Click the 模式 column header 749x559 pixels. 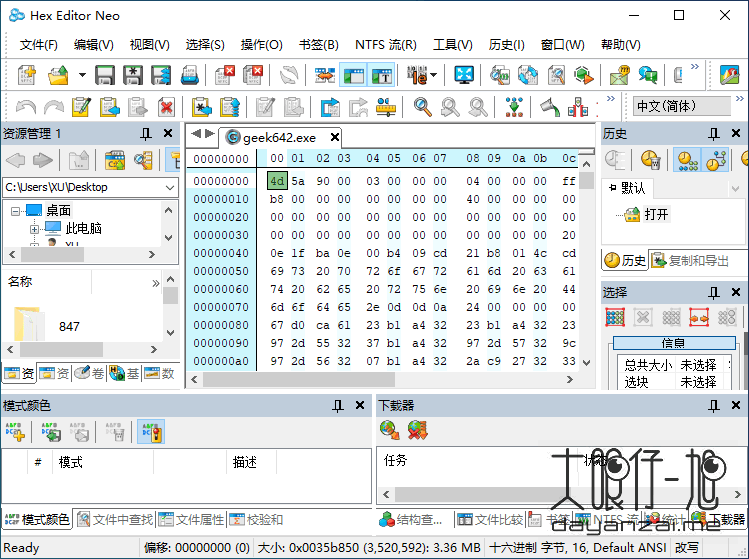click(x=102, y=462)
